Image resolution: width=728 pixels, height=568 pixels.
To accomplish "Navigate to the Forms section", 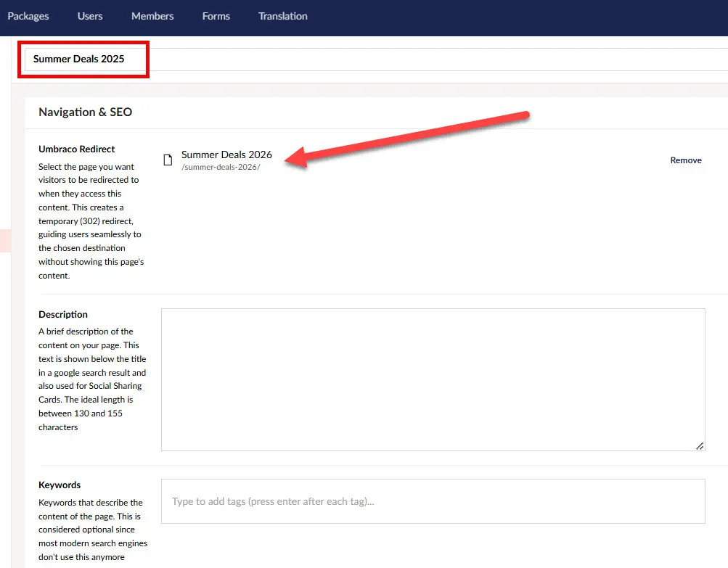I will [x=216, y=15].
